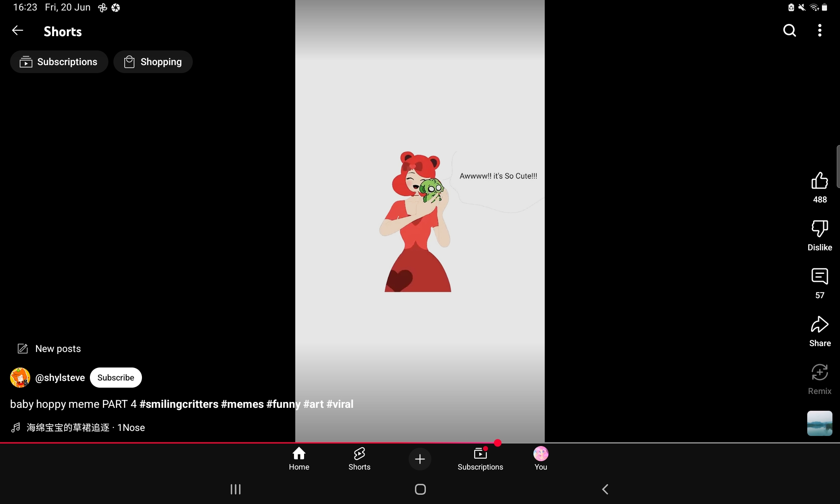This screenshot has height=504, width=840.
Task: Tap the plus create button
Action: [420, 459]
